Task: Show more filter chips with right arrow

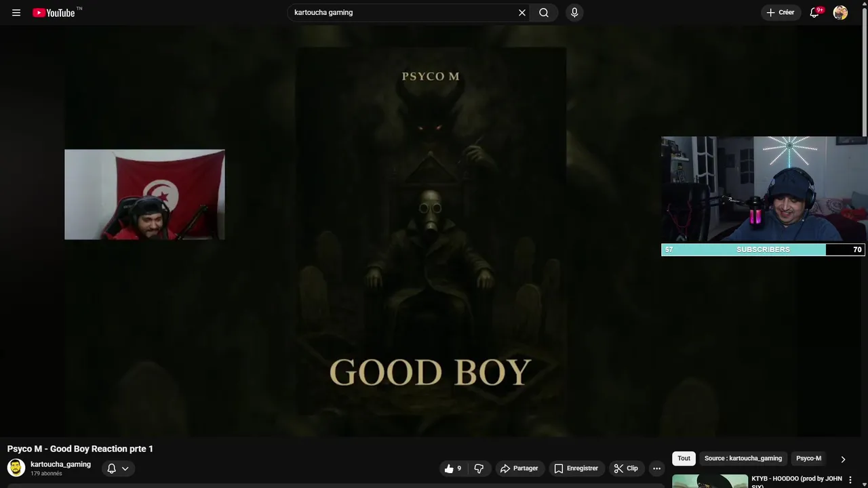Action: [x=843, y=459]
